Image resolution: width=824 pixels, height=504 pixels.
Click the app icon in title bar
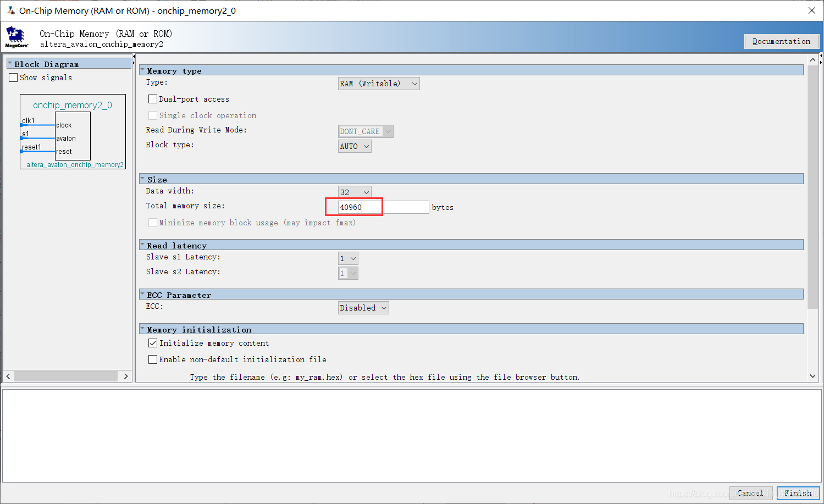point(10,10)
